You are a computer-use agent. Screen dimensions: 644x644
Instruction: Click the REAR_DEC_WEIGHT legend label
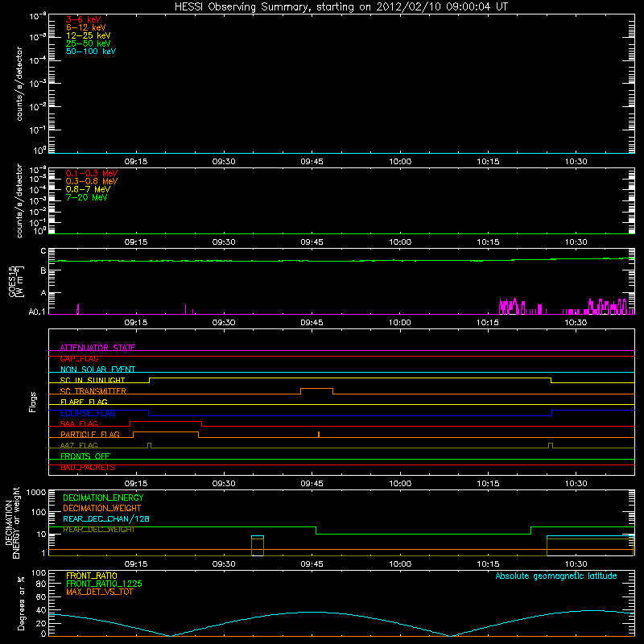coord(98,530)
